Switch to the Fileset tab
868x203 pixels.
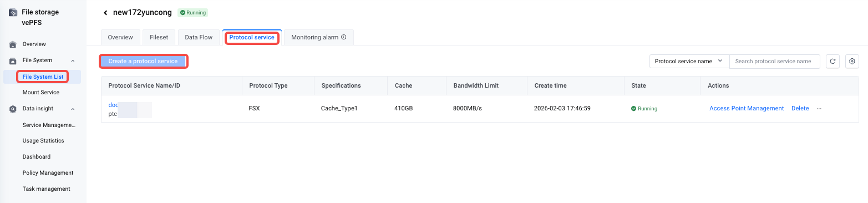pyautogui.click(x=159, y=37)
